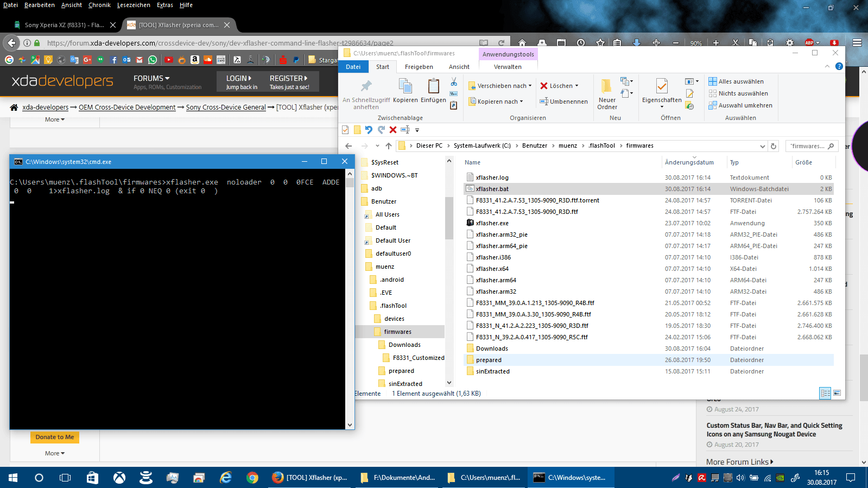Click the blue Explorer help question mark

(839, 66)
